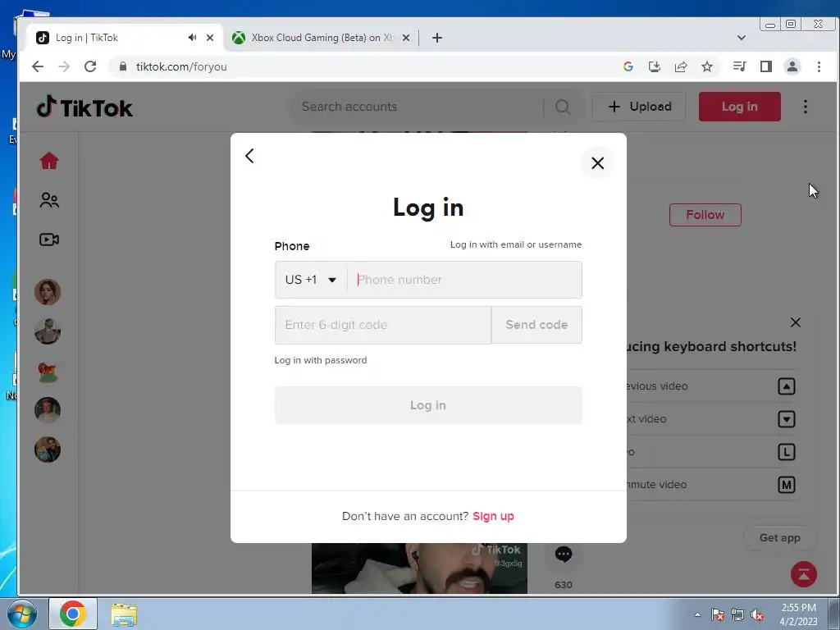Open the fifth suggested account avatar

click(x=48, y=450)
